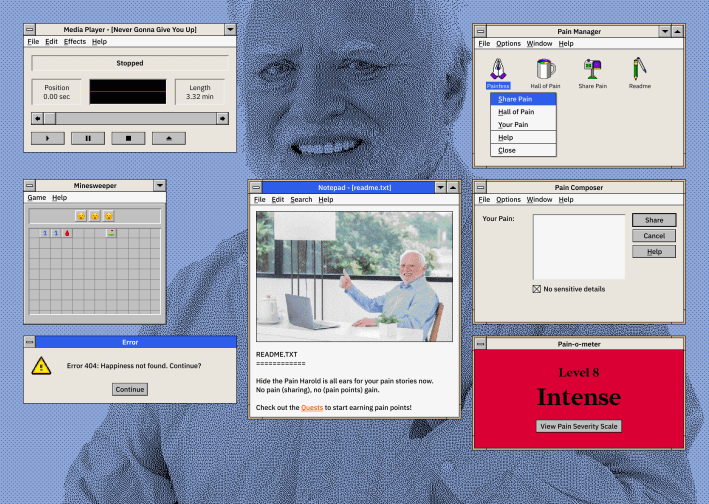
Task: Open the Media Player title bar dropdown arrow
Action: point(231,30)
